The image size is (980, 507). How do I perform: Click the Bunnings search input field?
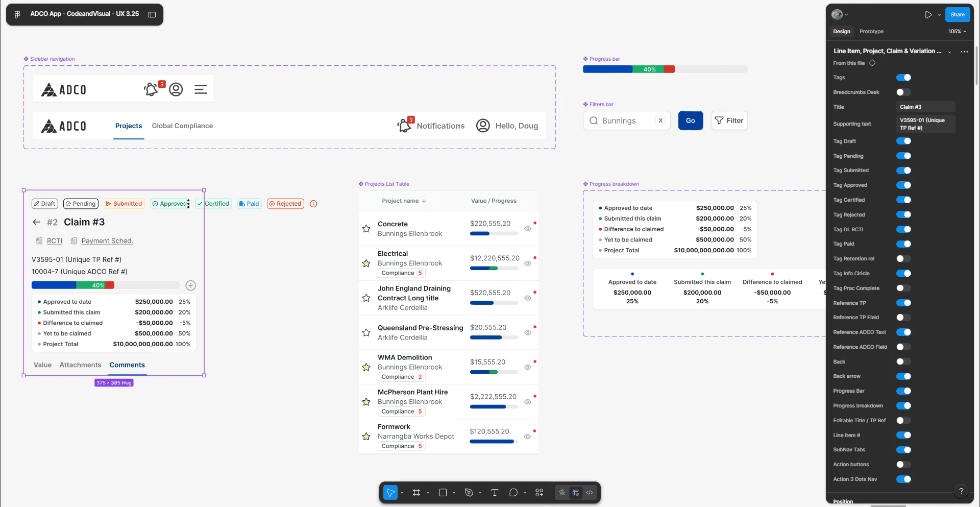626,120
